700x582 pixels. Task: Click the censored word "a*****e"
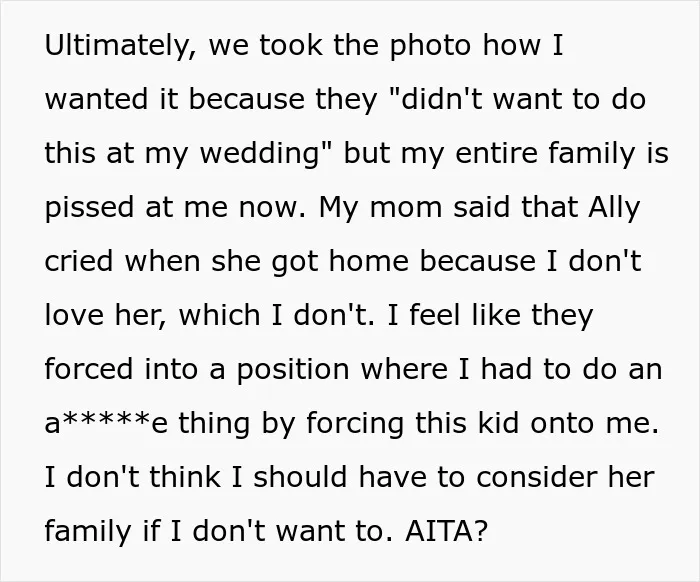tap(106, 422)
